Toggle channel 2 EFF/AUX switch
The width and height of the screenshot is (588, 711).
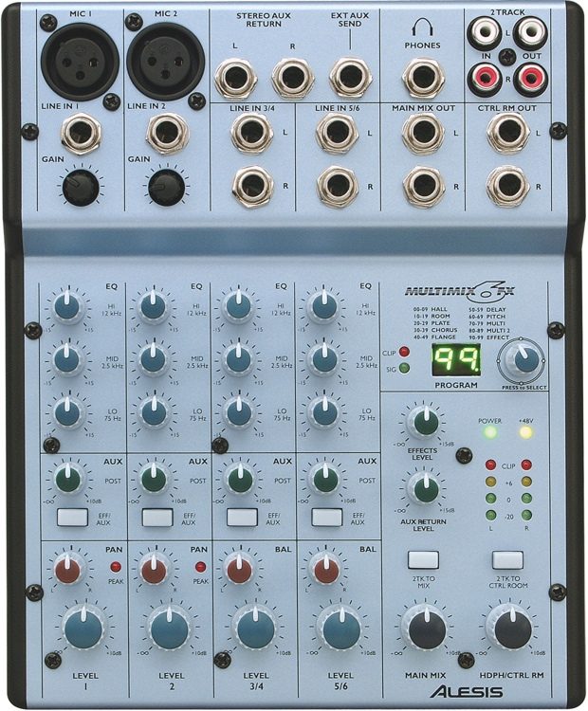point(157,518)
